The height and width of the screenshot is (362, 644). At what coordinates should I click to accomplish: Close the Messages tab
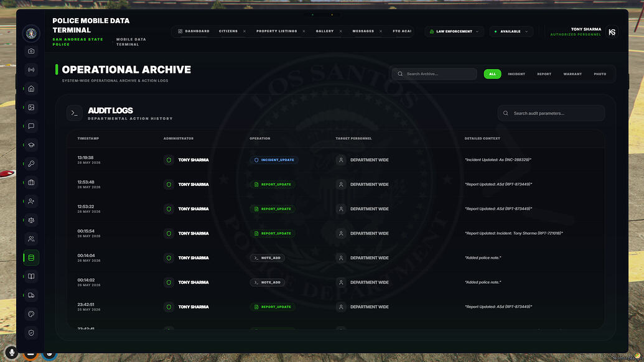(x=381, y=31)
